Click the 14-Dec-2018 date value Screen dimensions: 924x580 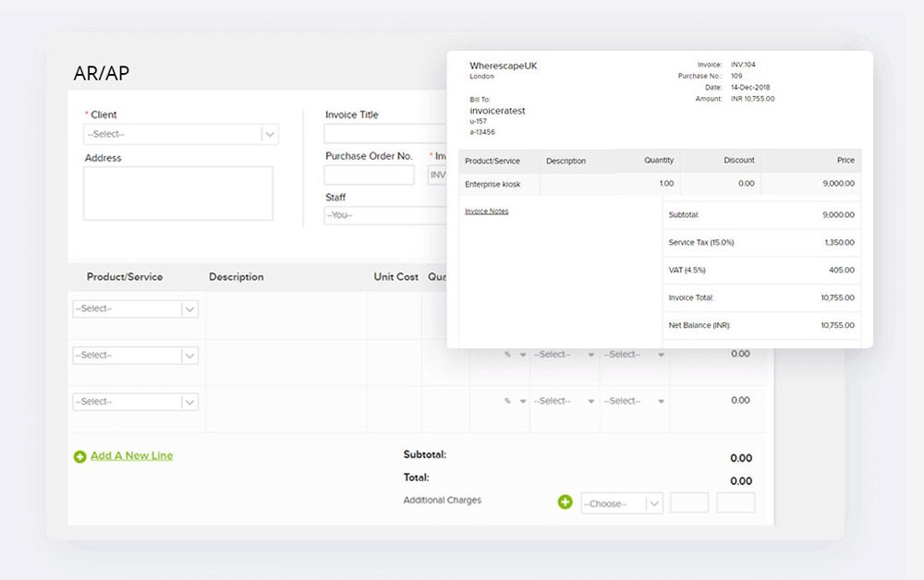click(x=750, y=87)
